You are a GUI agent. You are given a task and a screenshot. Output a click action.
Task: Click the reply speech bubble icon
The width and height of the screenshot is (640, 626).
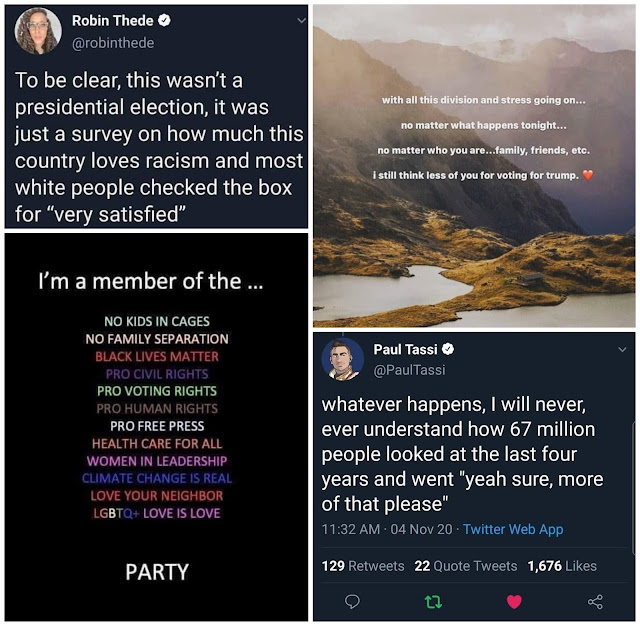tap(352, 602)
